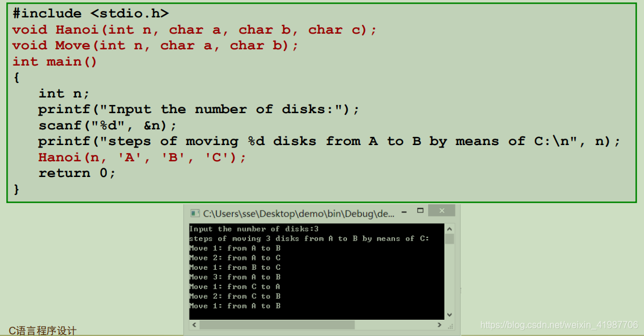Click the printf "Input the number of disks:" line

(199, 110)
